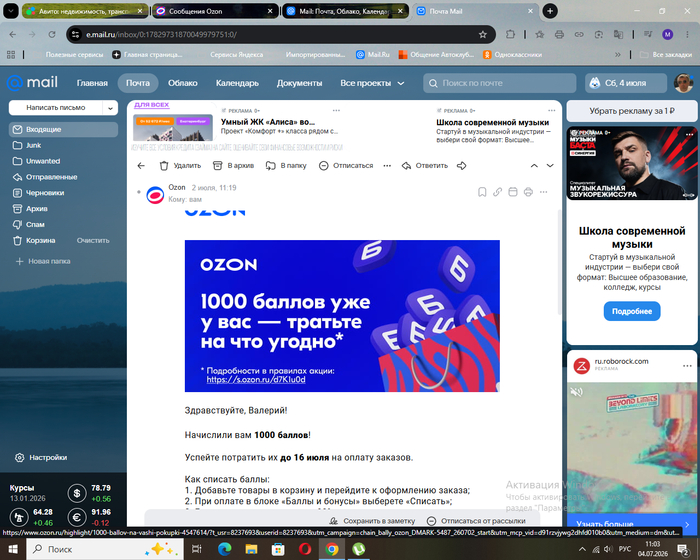Open the Спам folder
700x560 pixels.
63,225
